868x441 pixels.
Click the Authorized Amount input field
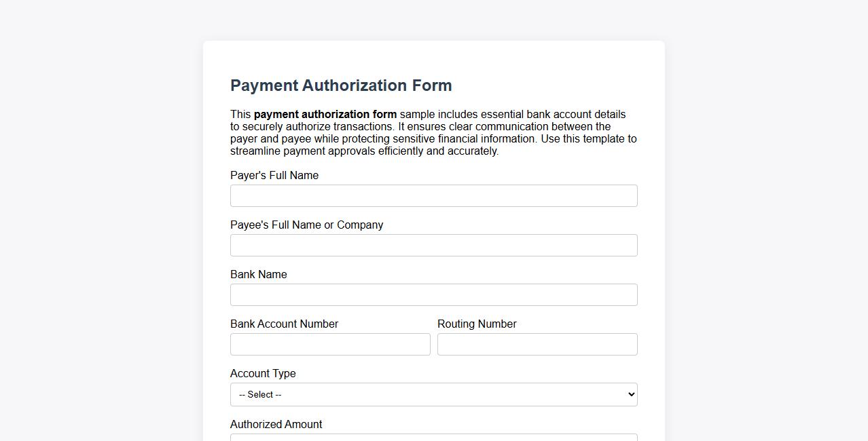click(433, 438)
